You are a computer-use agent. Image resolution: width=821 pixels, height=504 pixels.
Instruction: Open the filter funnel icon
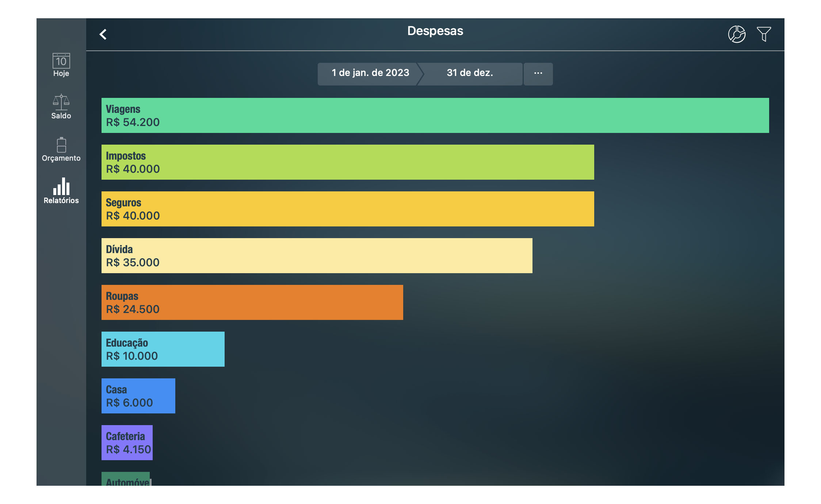[764, 34]
